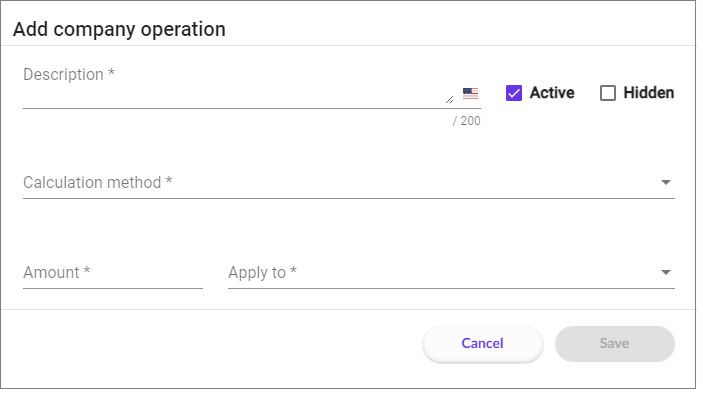Enable the Hidden checkbox
This screenshot has width=703, height=398.
(x=608, y=93)
